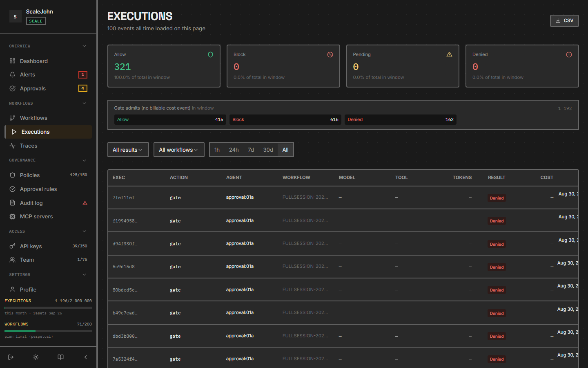Click the alert circle icon on Denied card
This screenshot has width=588, height=368.
(569, 55)
